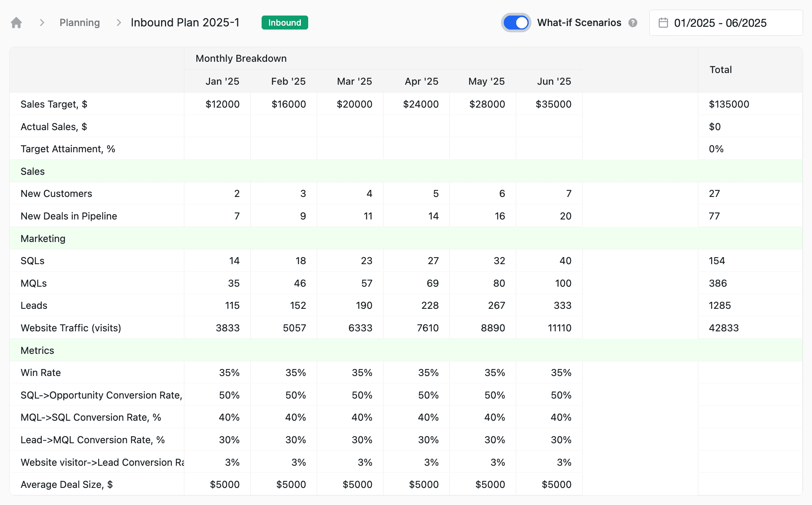
Task: Click the Monthly Breakdown header
Action: tap(241, 58)
